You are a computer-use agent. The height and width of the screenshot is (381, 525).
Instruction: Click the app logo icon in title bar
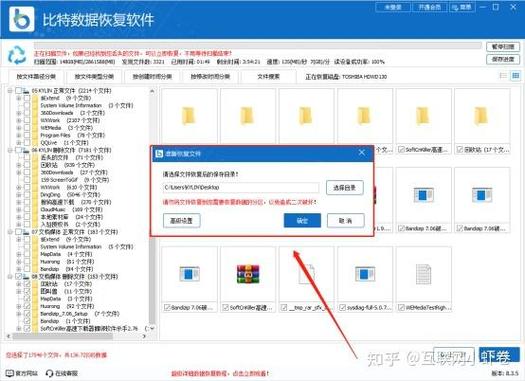tap(22, 19)
